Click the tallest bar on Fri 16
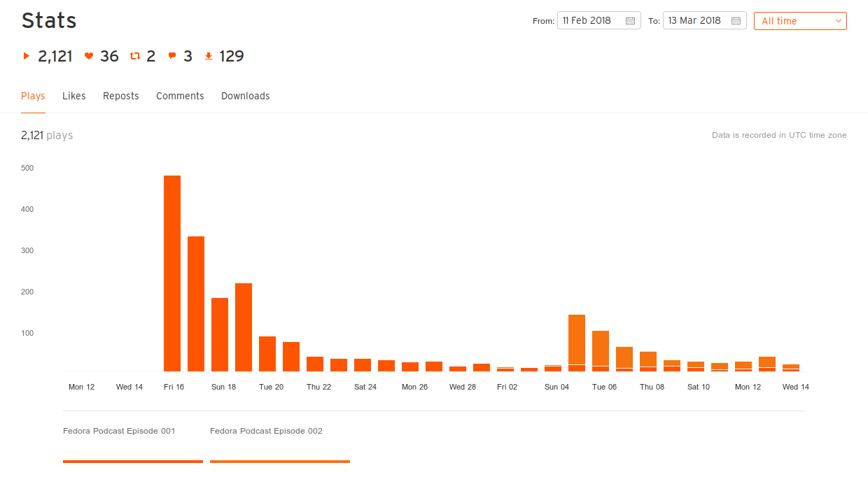This screenshot has width=868, height=477. [172, 273]
